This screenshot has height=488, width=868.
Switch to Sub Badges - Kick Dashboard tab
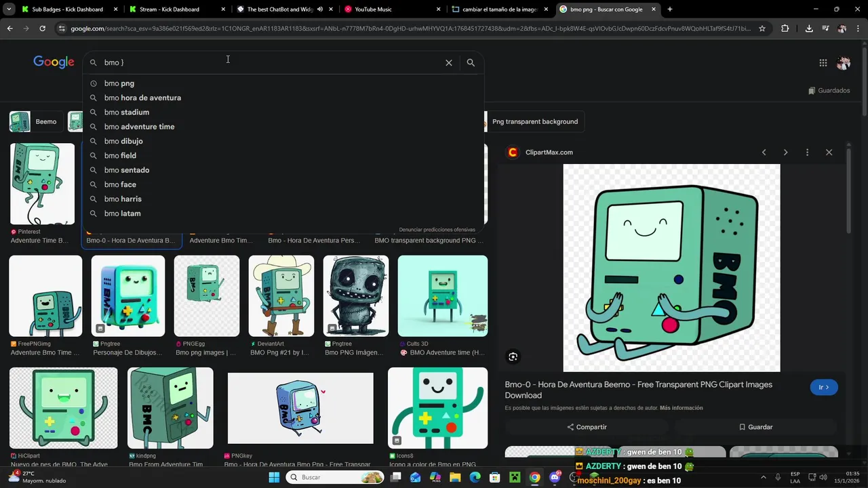click(x=68, y=9)
